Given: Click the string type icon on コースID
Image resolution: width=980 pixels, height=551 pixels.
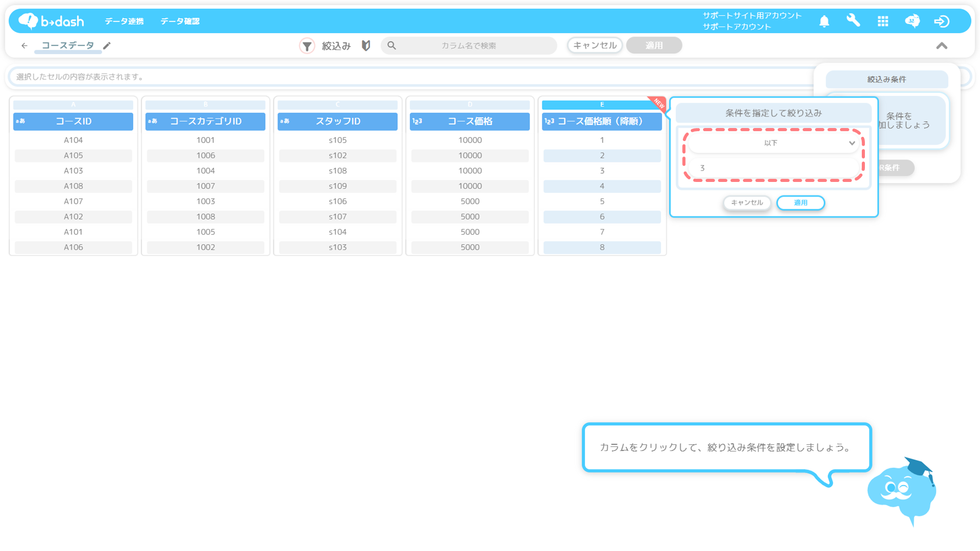Looking at the screenshot, I should click(21, 121).
